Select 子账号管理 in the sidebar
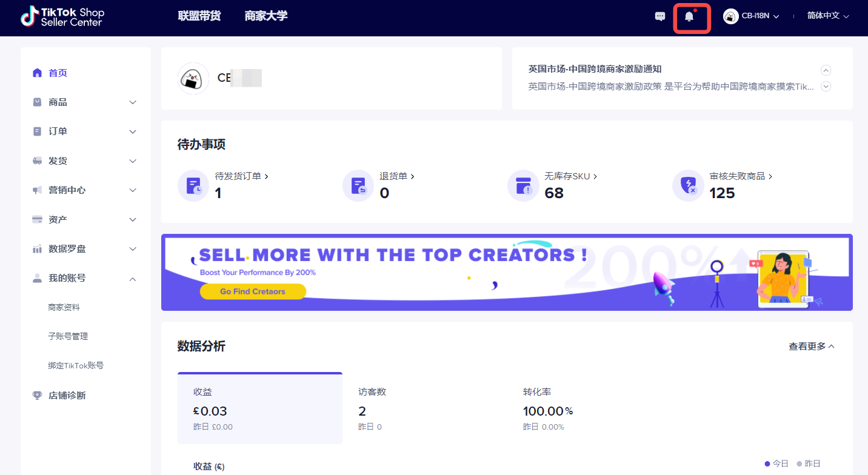The height and width of the screenshot is (475, 868). coord(68,336)
